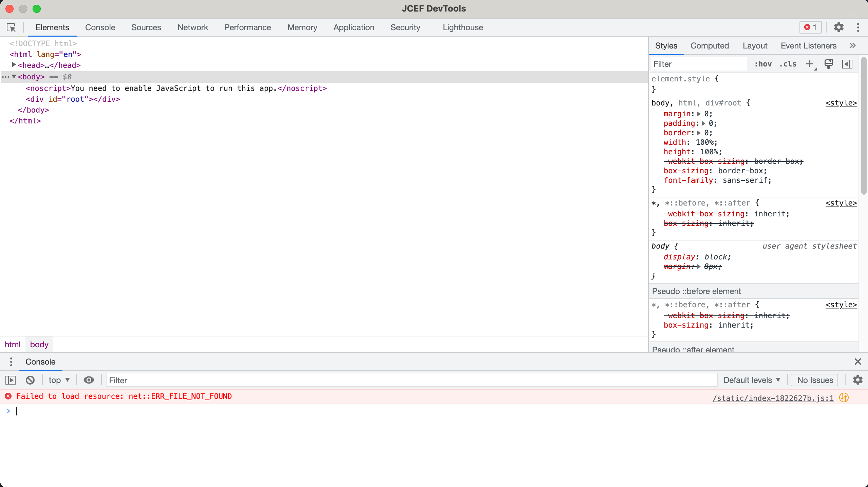Screen dimensions: 868x487
Task: Open /static/index-1822627b.js:1 source link
Action: pos(773,398)
